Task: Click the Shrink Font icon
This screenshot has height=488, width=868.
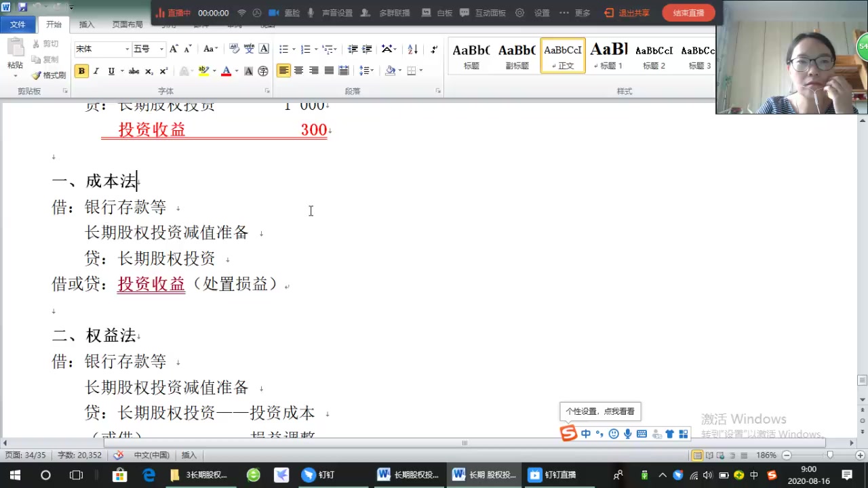Action: pyautogui.click(x=188, y=49)
